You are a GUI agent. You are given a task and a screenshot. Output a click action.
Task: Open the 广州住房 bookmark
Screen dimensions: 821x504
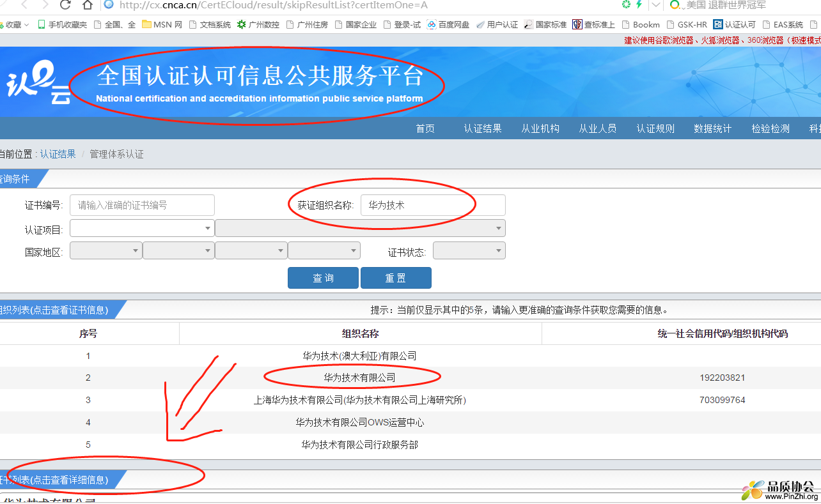[x=307, y=25]
